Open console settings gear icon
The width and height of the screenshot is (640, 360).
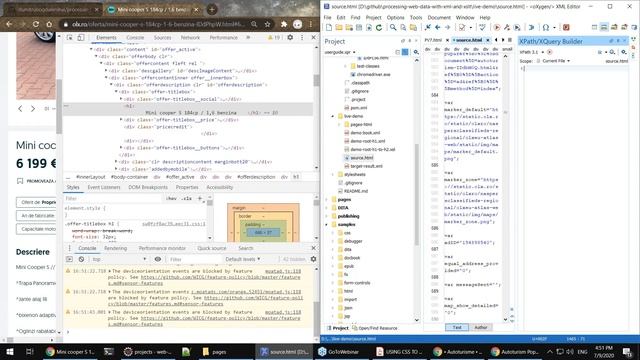tap(313, 259)
